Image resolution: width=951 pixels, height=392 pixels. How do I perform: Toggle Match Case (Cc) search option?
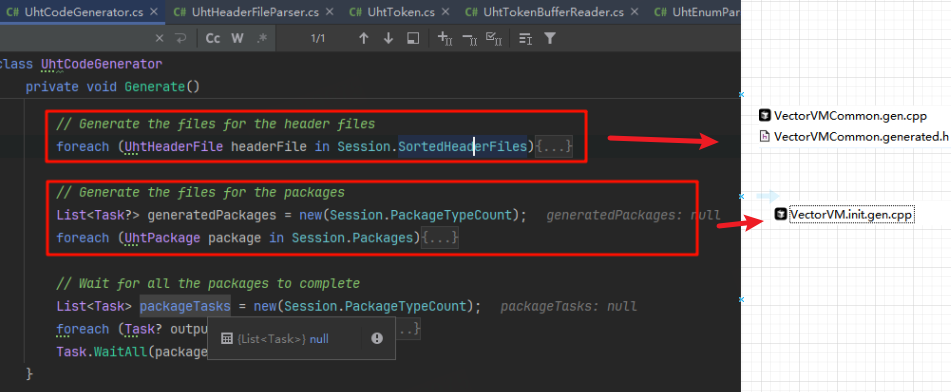[x=213, y=38]
